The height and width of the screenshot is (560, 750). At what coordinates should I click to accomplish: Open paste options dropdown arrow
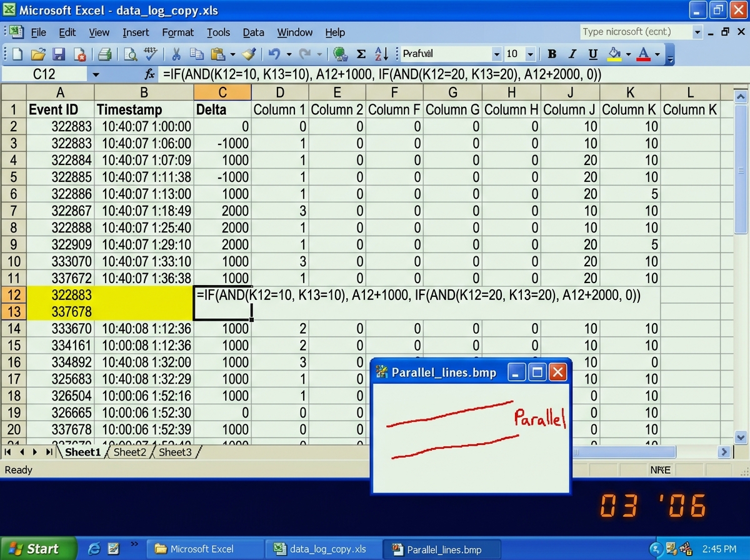(x=232, y=54)
